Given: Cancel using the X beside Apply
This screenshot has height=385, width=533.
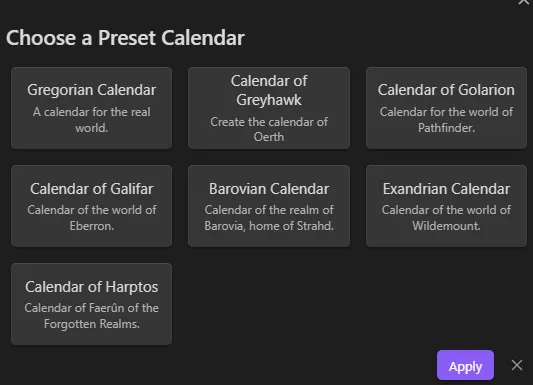Looking at the screenshot, I should [517, 365].
